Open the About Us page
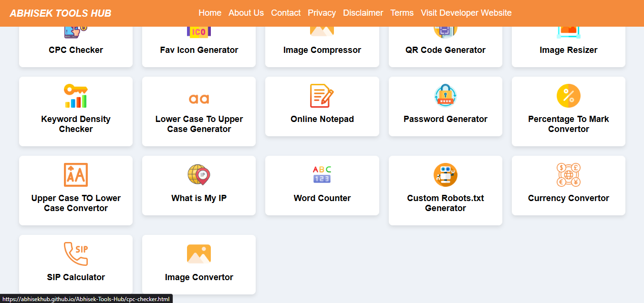644x303 pixels. [246, 13]
